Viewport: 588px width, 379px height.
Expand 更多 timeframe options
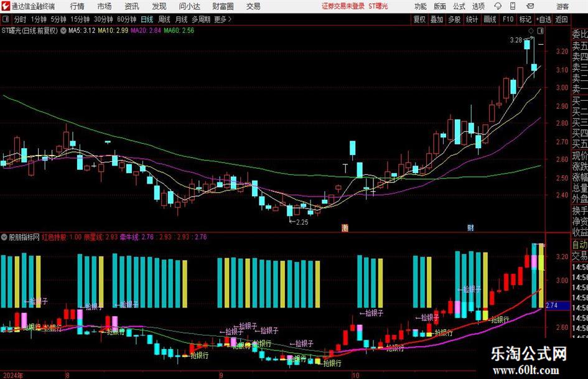tap(223, 19)
